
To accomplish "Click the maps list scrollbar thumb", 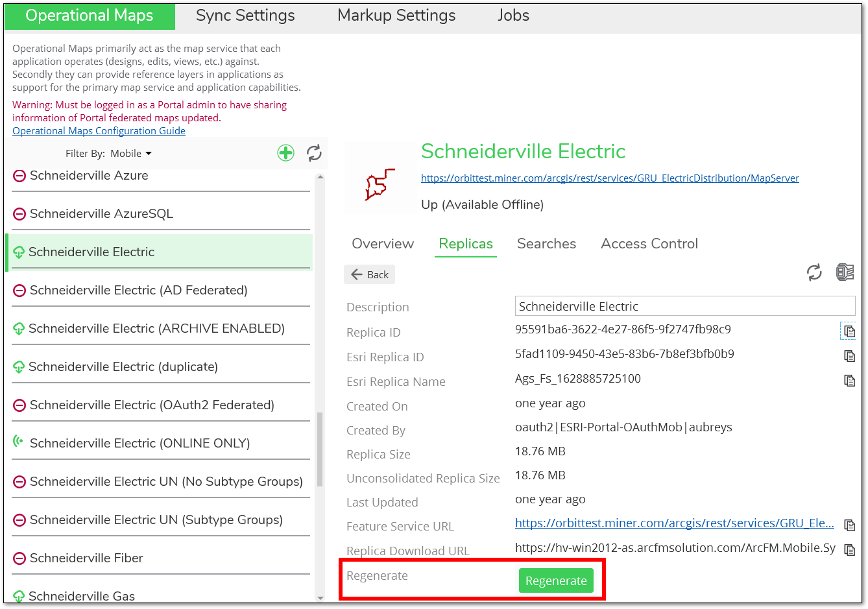I will [320, 449].
